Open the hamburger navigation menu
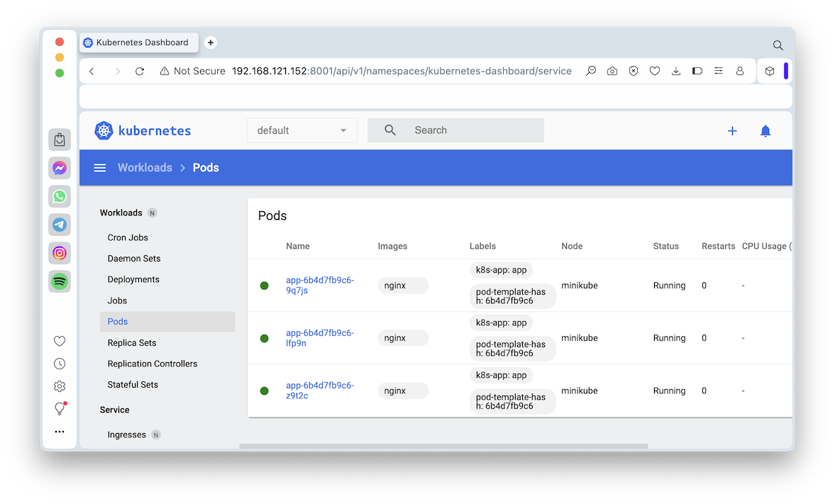835x504 pixels. point(99,167)
